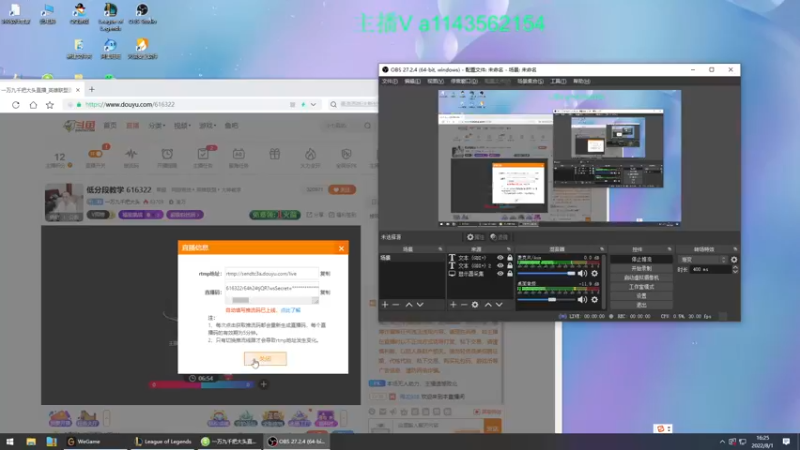Open OBS Studio desktop shortcut icon
This screenshot has height=450, width=800.
pos(142,14)
